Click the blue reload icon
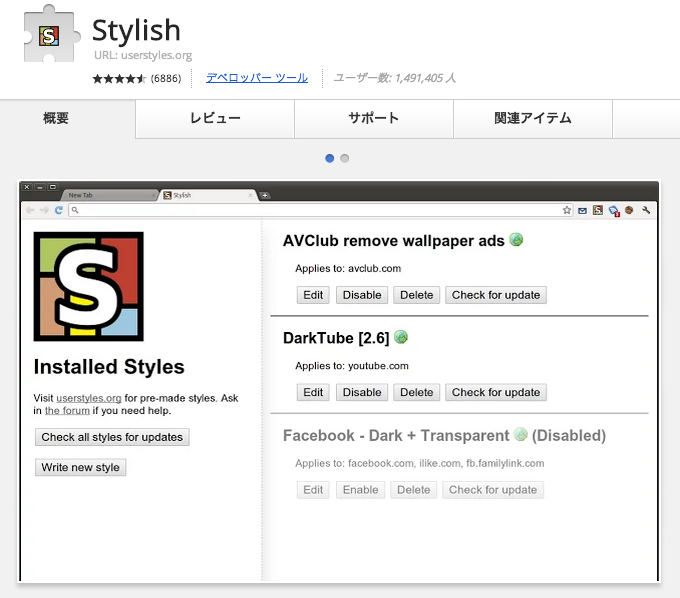 (x=59, y=210)
